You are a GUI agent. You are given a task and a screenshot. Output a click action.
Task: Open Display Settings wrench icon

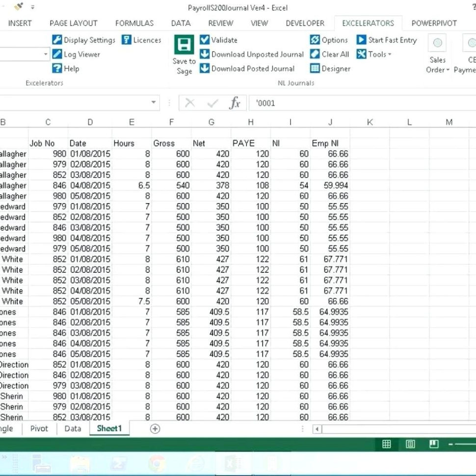[57, 40]
